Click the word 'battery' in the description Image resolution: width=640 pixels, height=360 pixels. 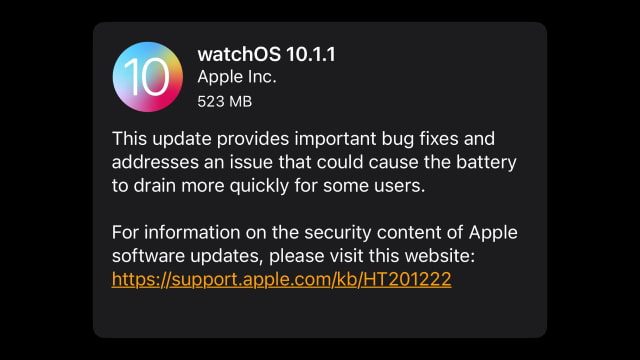(x=486, y=162)
